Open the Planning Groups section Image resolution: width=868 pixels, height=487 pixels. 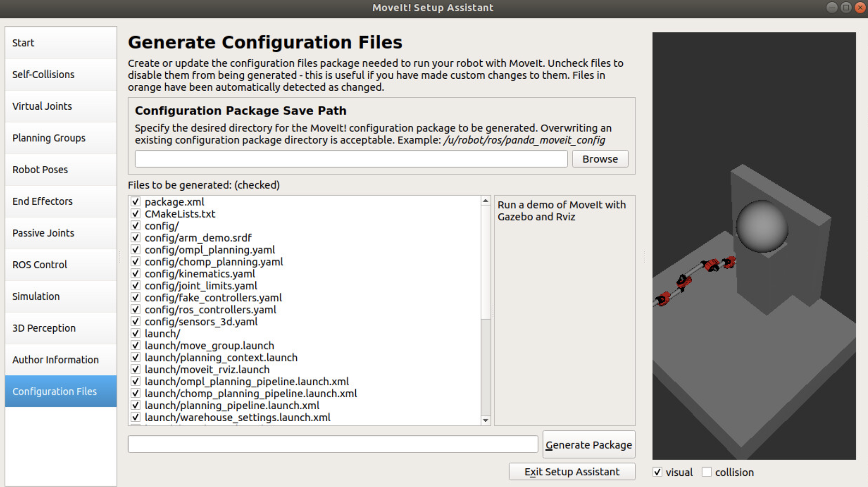coord(60,138)
